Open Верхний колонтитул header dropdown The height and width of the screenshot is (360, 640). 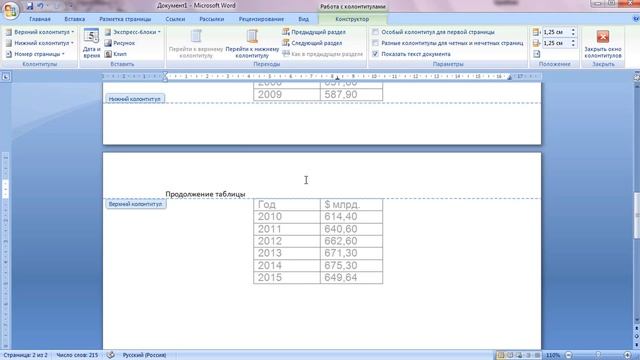click(40, 32)
